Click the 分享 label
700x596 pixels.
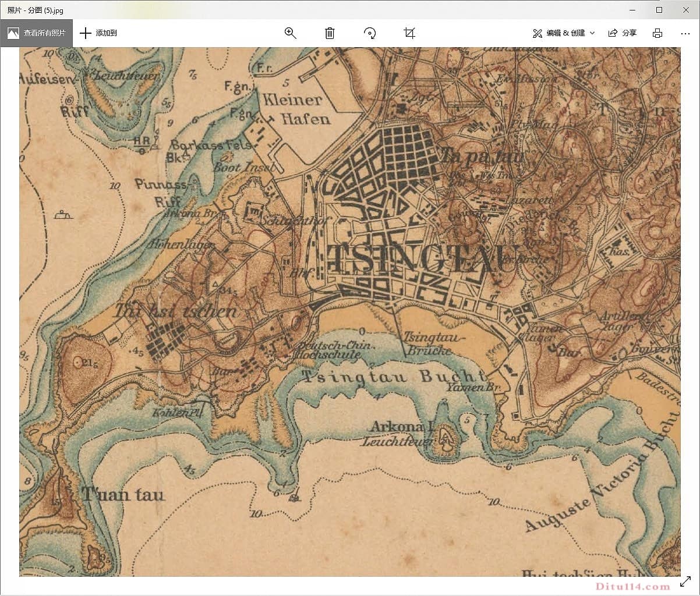click(x=630, y=33)
